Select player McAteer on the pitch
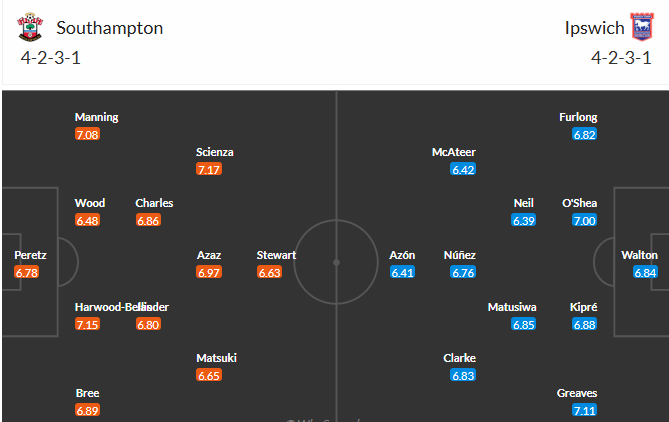The width and height of the screenshot is (669, 422). [x=454, y=152]
